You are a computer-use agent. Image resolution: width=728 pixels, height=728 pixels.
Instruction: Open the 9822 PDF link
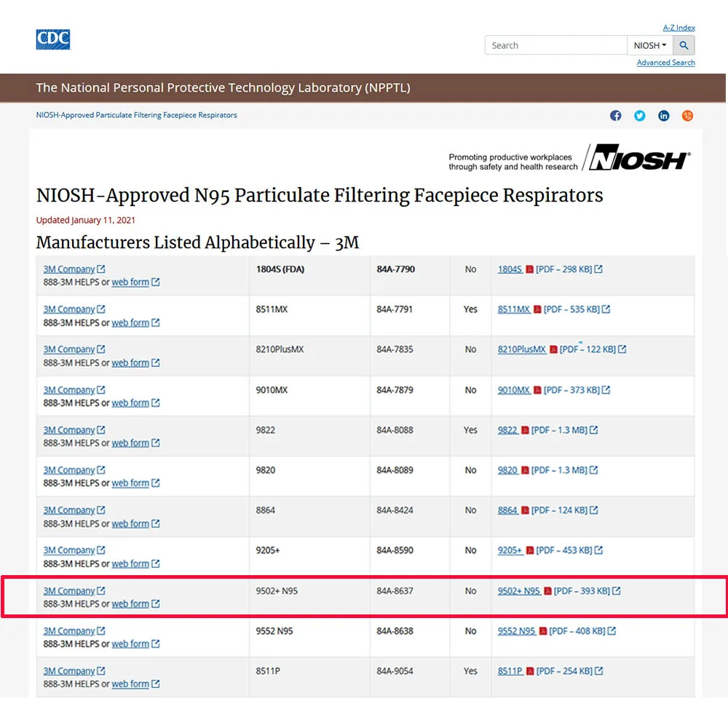coord(508,430)
